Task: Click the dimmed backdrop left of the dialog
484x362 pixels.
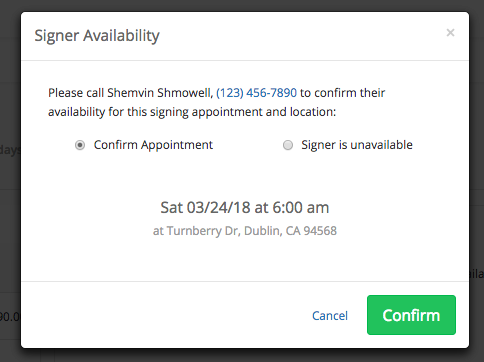Action: [10, 233]
